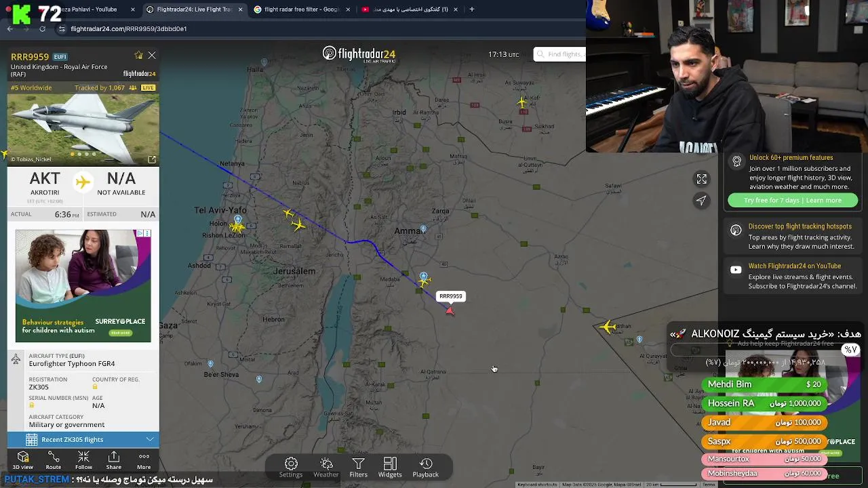Close the Flightradar24 browser tab
This screenshot has width=868, height=488.
point(240,9)
